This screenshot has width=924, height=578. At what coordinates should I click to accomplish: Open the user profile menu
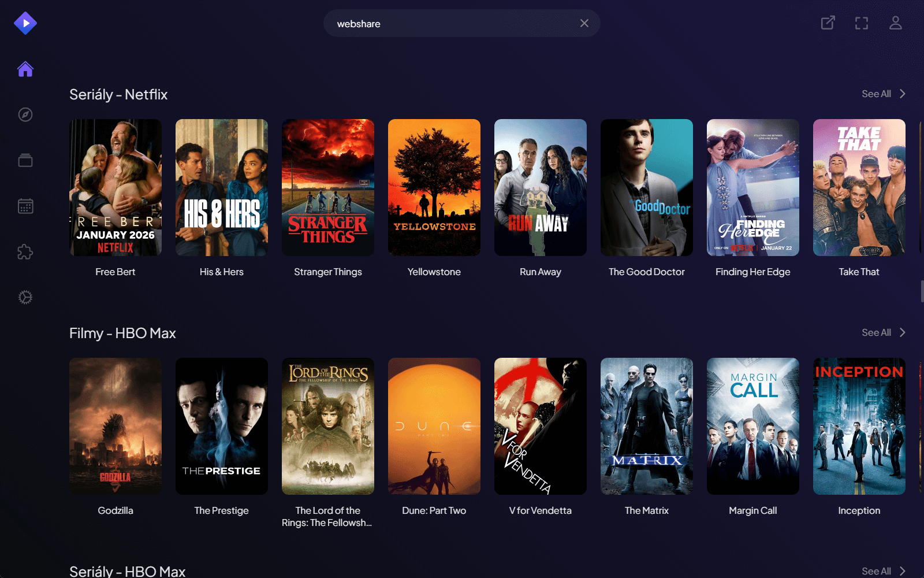point(895,23)
